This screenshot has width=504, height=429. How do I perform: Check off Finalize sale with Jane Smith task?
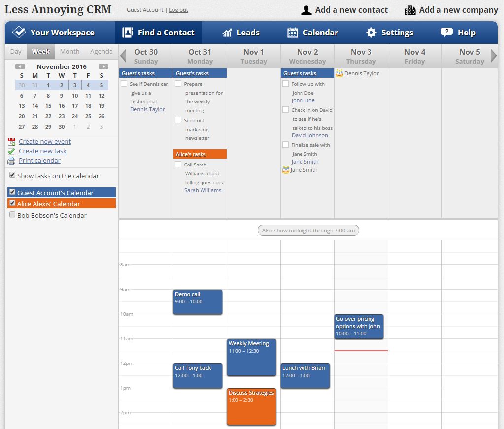285,145
